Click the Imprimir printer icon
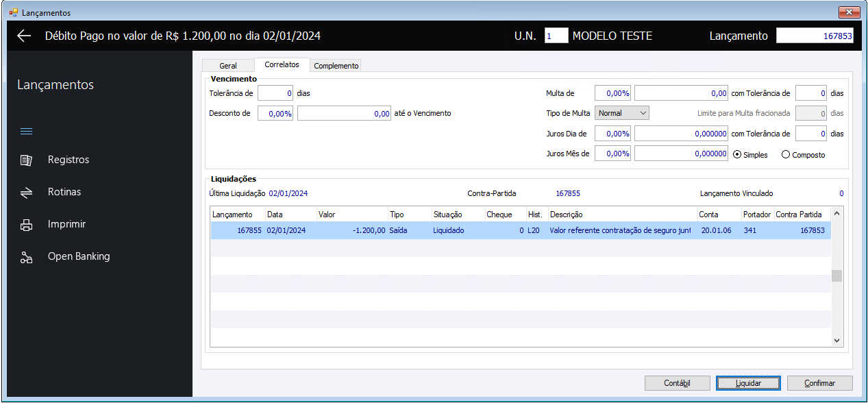The height and width of the screenshot is (403, 868). (26, 225)
